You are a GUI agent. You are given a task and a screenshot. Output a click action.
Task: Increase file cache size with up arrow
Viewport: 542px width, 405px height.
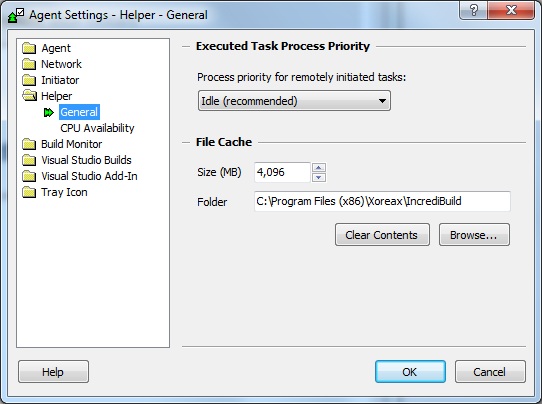tap(319, 168)
